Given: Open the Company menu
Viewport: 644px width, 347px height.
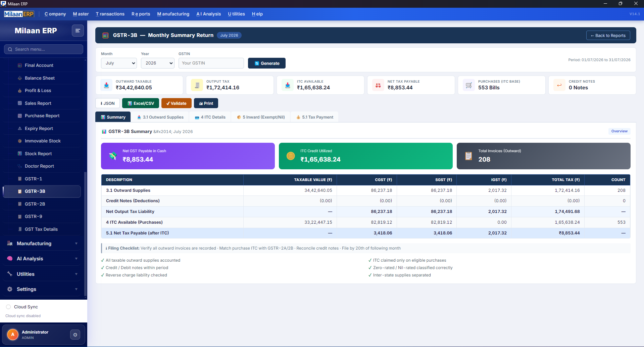Looking at the screenshot, I should 55,14.
